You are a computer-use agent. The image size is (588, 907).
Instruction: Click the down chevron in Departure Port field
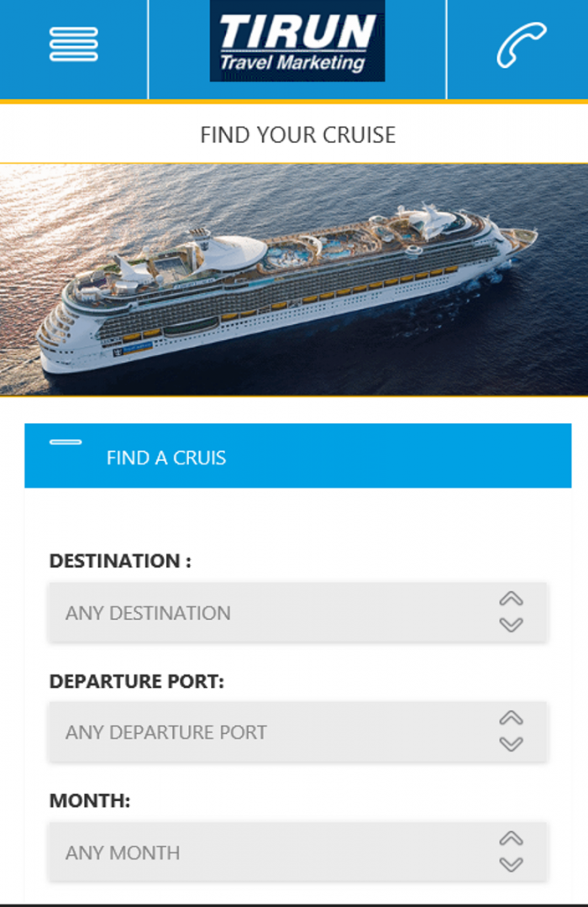[511, 744]
